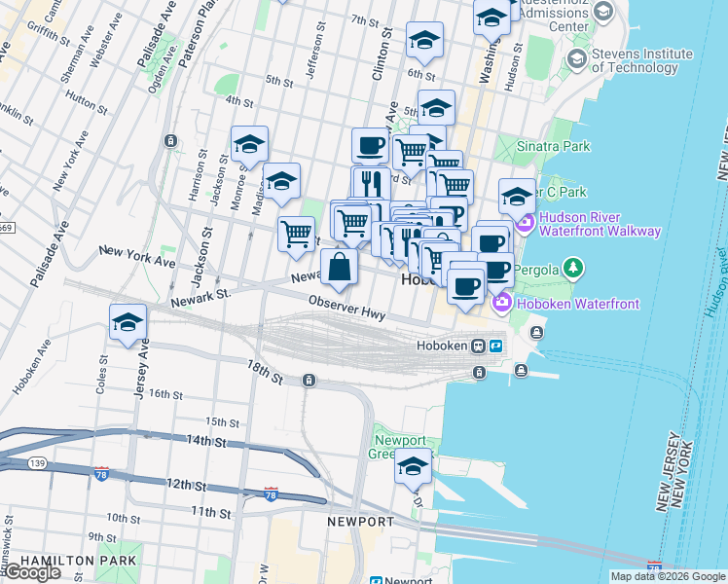Select the Jersey Ave road label

coord(141,369)
